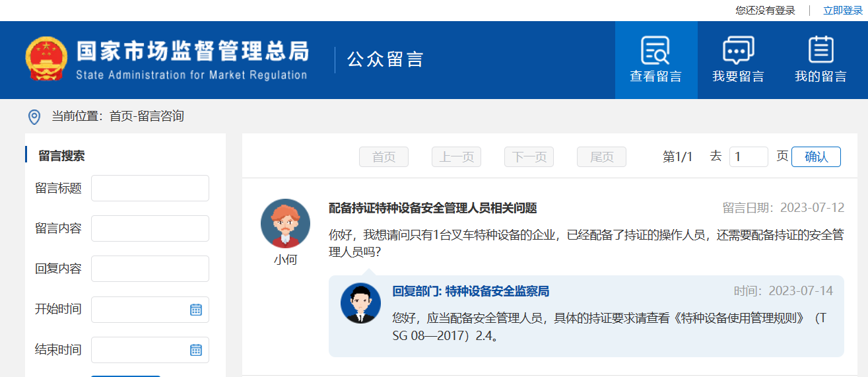Click breadcrumb 首页-留言咨询
This screenshot has width=868, height=377.
click(147, 116)
